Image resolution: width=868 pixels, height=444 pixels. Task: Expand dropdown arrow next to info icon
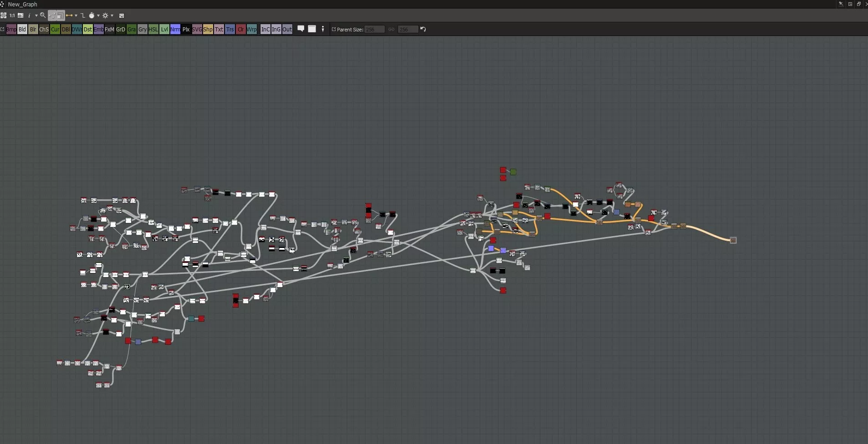pos(36,15)
